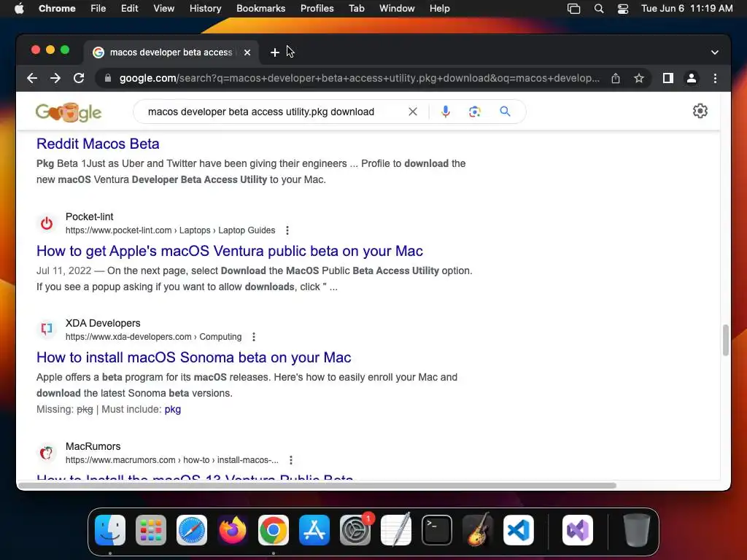
Task: Open XDA's macOS Sonoma beta install guide
Action: pyautogui.click(x=193, y=357)
